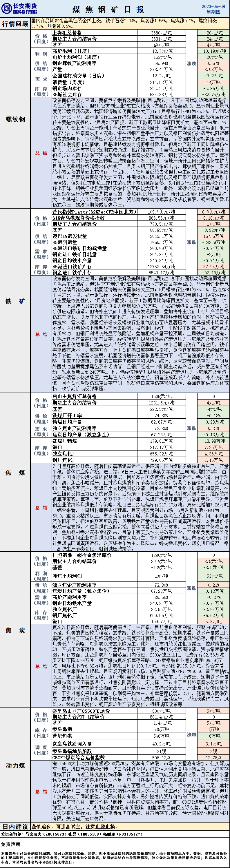
Task: Click the value '584.88万吨'
Action: pyautogui.click(x=161, y=95)
